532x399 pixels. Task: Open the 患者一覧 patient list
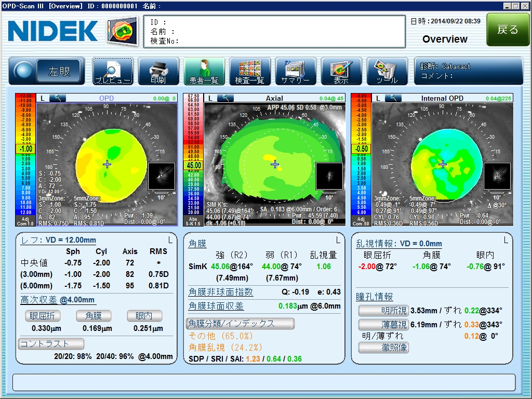pos(204,71)
